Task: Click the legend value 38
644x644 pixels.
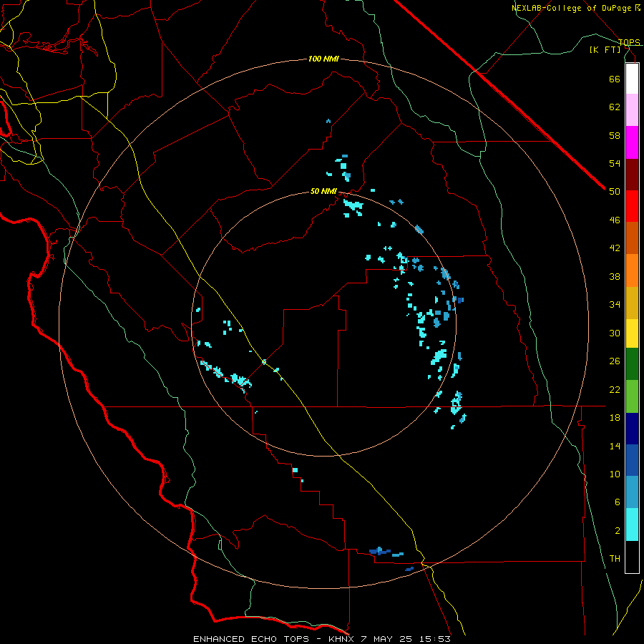Action: pyautogui.click(x=615, y=276)
